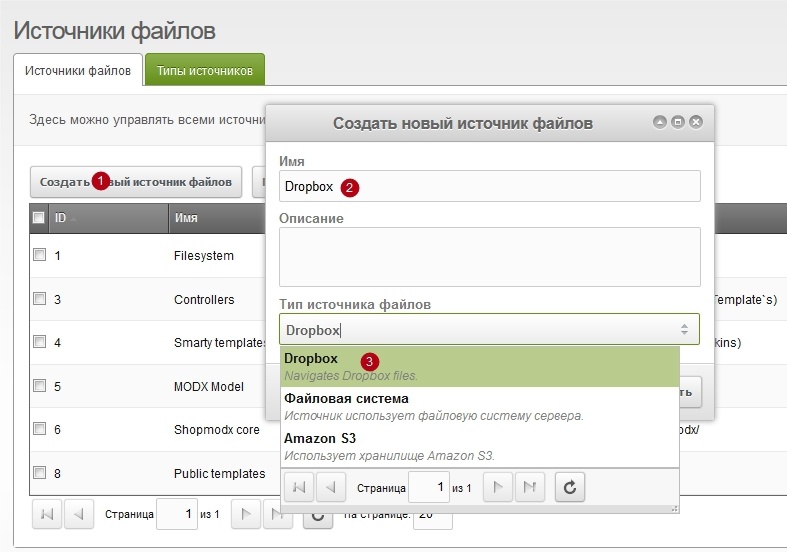Image resolution: width=787 pixels, height=552 pixels.
Task: Sort grid by ID column header
Action: click(x=108, y=218)
